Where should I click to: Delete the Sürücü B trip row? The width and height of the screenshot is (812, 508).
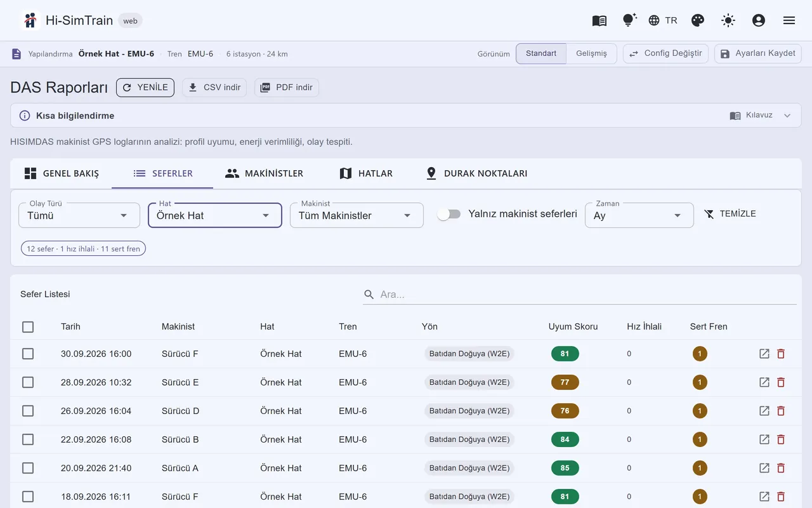(781, 439)
